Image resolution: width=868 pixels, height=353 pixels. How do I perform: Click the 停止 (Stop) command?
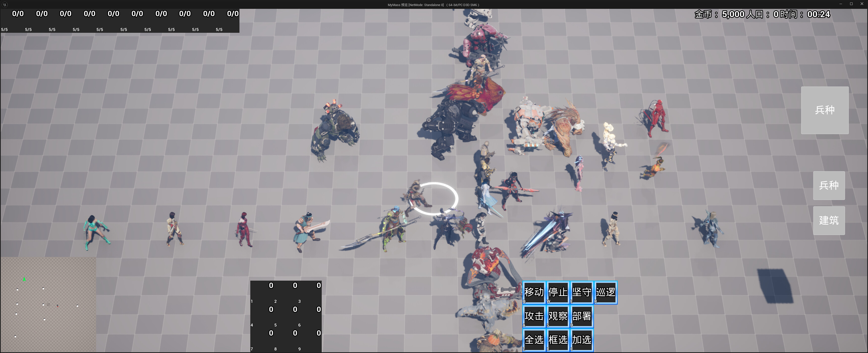(x=558, y=292)
